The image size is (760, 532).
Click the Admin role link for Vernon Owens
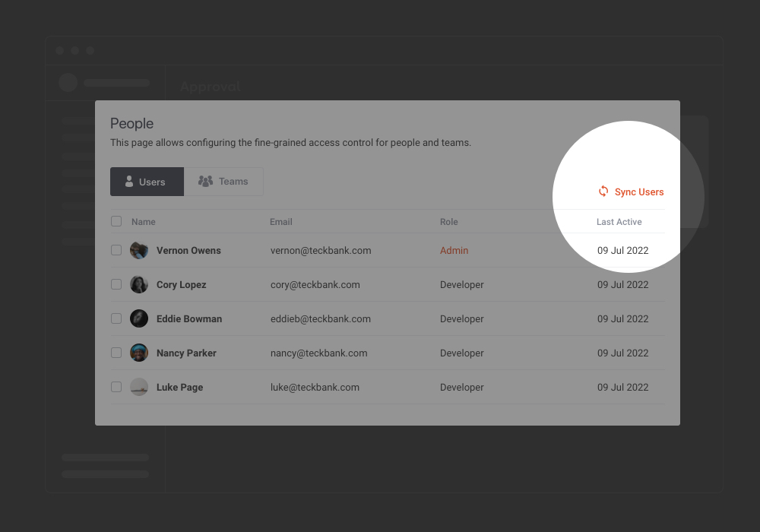(x=454, y=249)
